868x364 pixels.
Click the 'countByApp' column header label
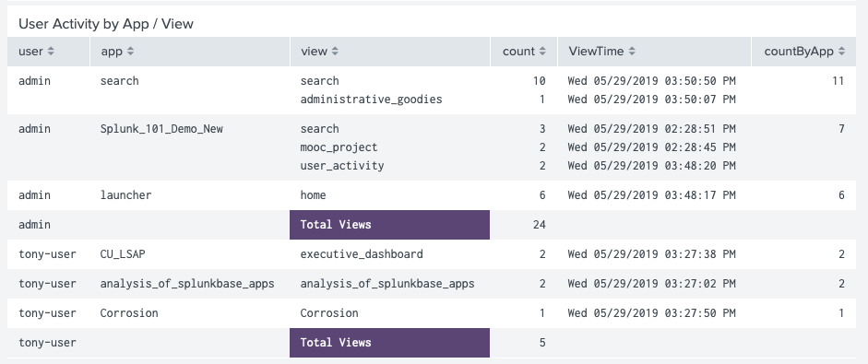tap(799, 52)
